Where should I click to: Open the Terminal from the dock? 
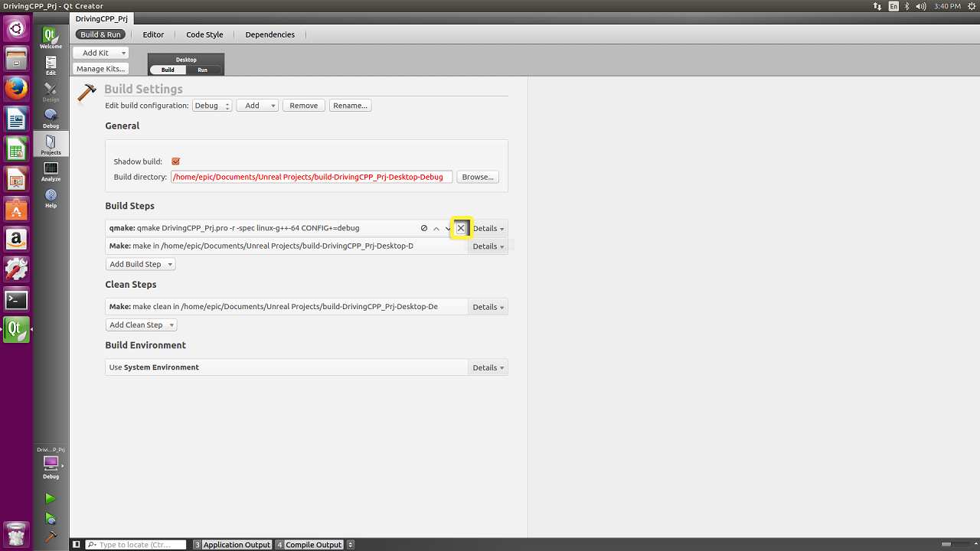coord(16,300)
